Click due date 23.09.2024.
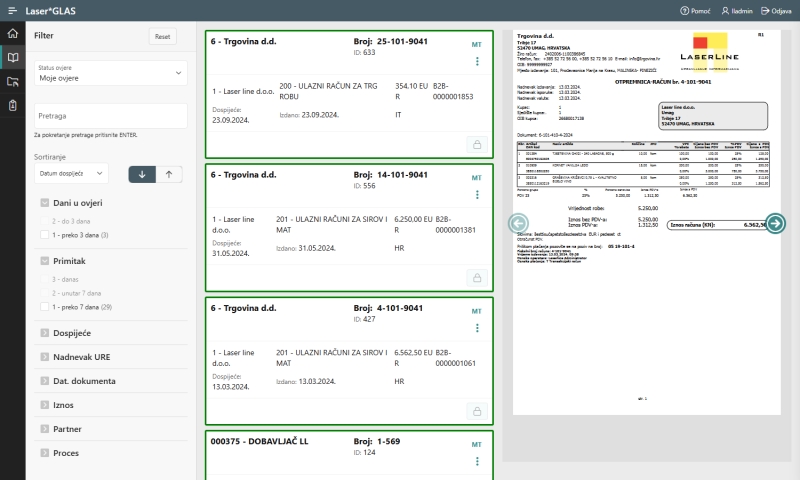This screenshot has height=480, width=800. pyautogui.click(x=231, y=120)
